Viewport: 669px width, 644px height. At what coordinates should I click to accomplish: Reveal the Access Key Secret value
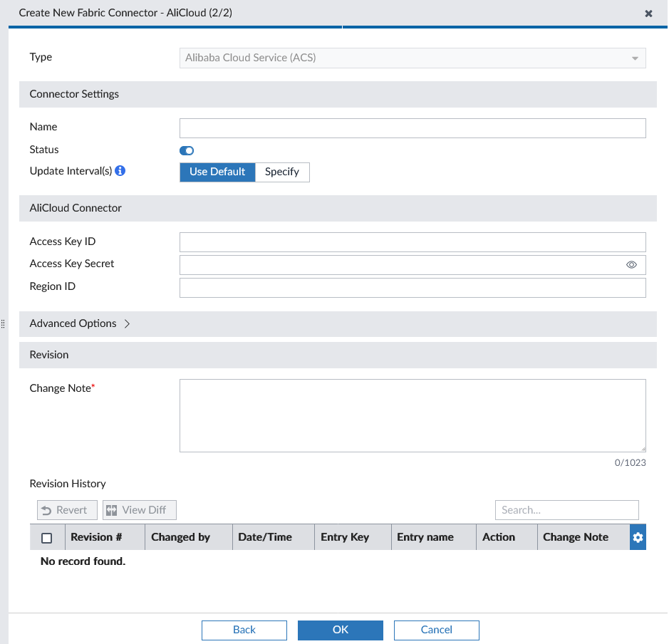(631, 264)
